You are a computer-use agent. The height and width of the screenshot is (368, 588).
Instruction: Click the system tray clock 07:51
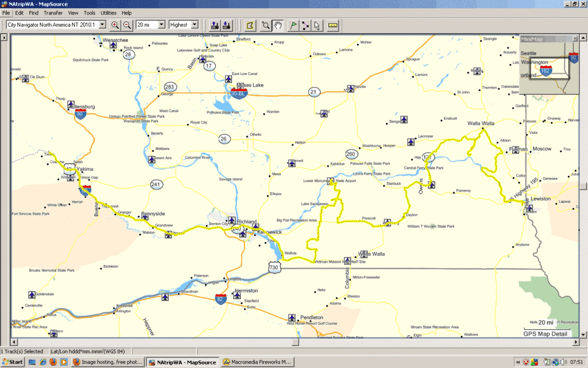tap(577, 362)
